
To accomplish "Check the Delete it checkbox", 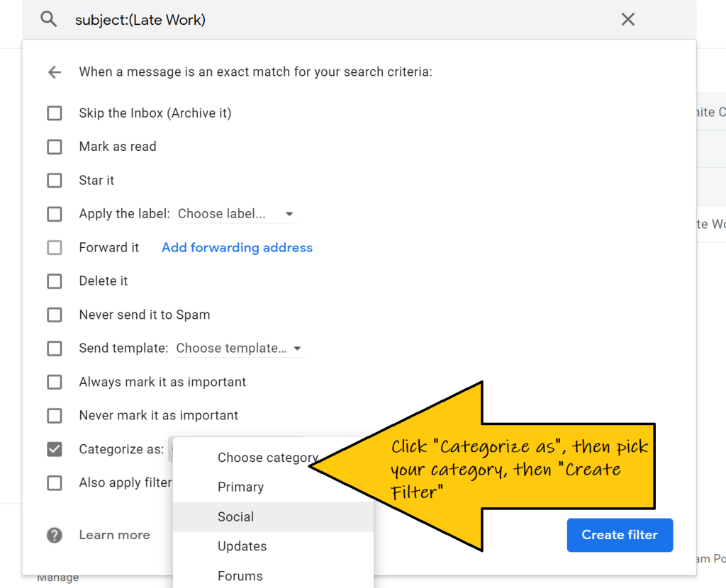I will point(55,281).
